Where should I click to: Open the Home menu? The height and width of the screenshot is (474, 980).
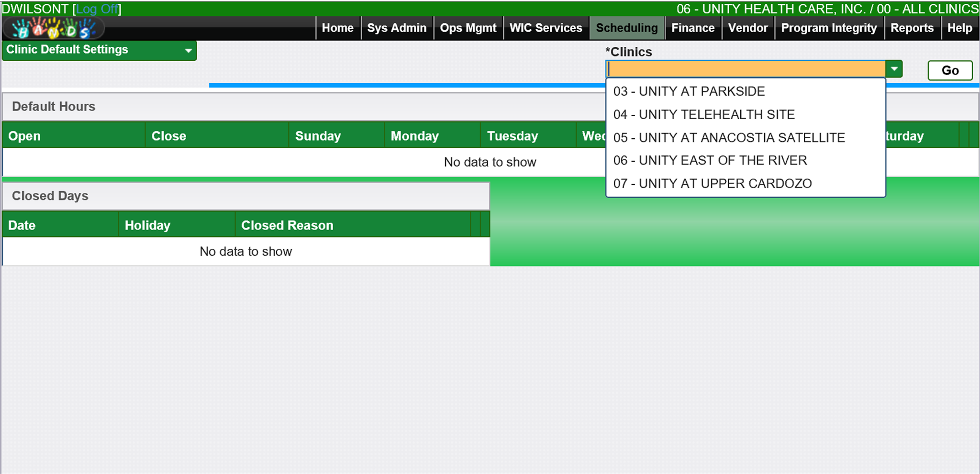click(x=337, y=28)
